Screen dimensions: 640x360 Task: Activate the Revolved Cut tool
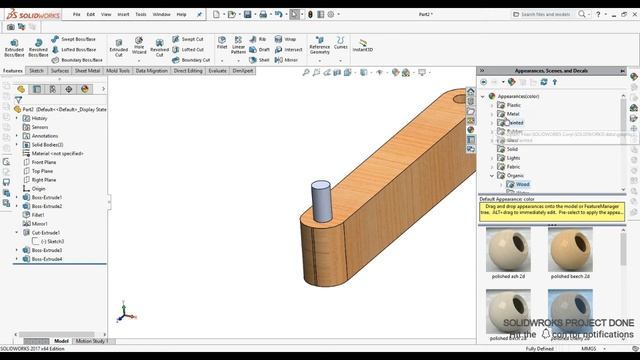[159, 48]
